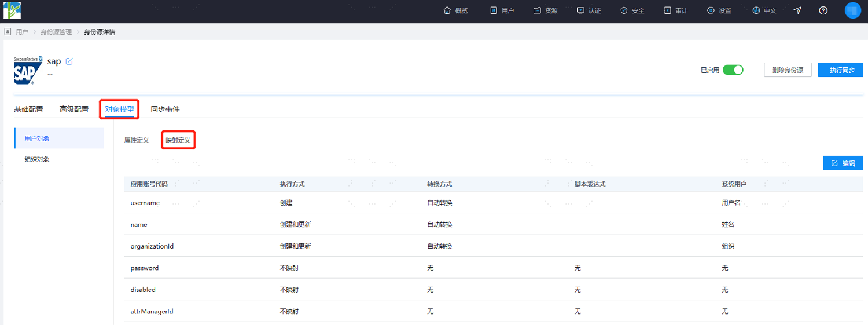Open 概览 overview from top navigation
This screenshot has width=868, height=325.
click(x=455, y=10)
